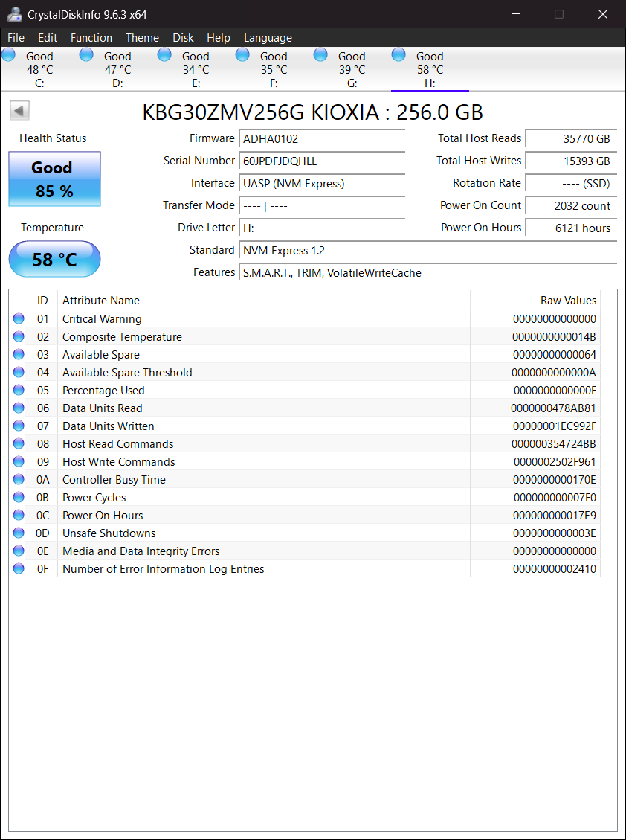
Task: Click the Good 85% health status badge
Action: click(x=54, y=179)
